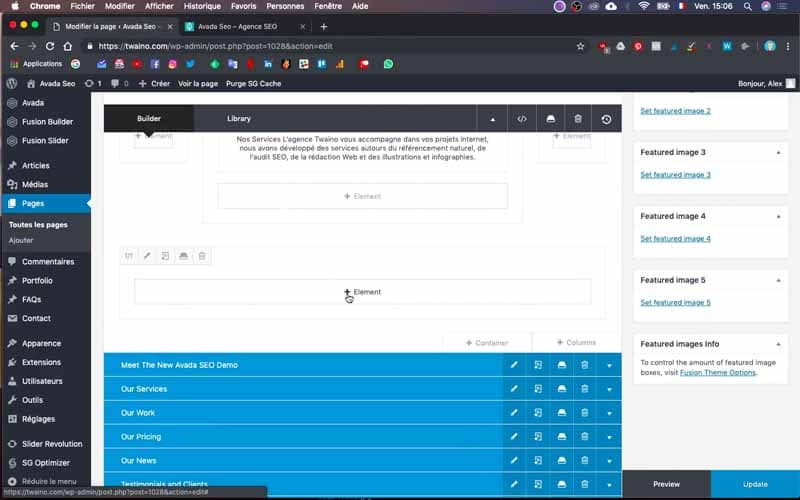Delete the Meet The New Avada SEO Demo container
This screenshot has width=800, height=500.
point(585,365)
